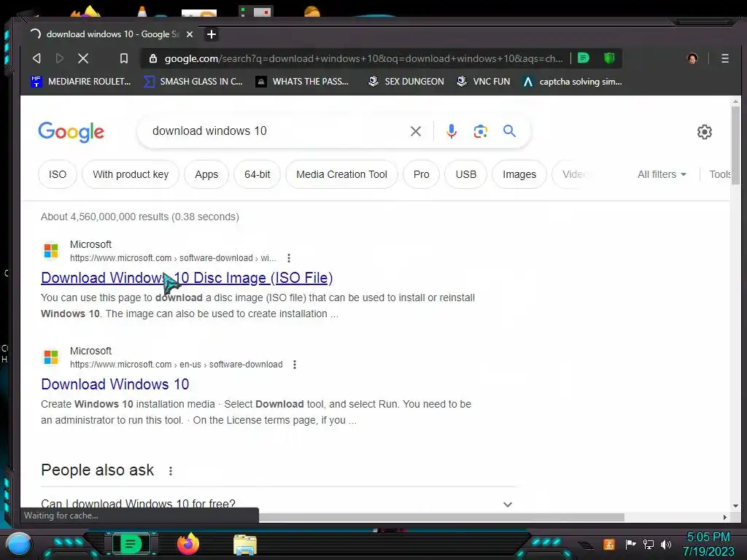Open SMASH GLASS IN C... bookmark
This screenshot has height=560, width=747.
coord(193,82)
